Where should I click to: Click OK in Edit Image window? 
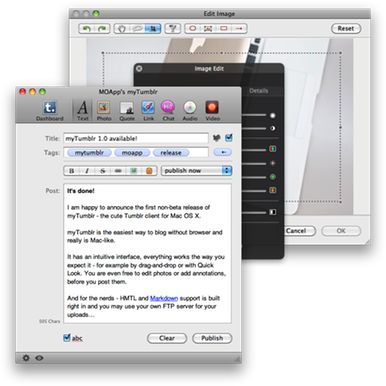coord(341,231)
